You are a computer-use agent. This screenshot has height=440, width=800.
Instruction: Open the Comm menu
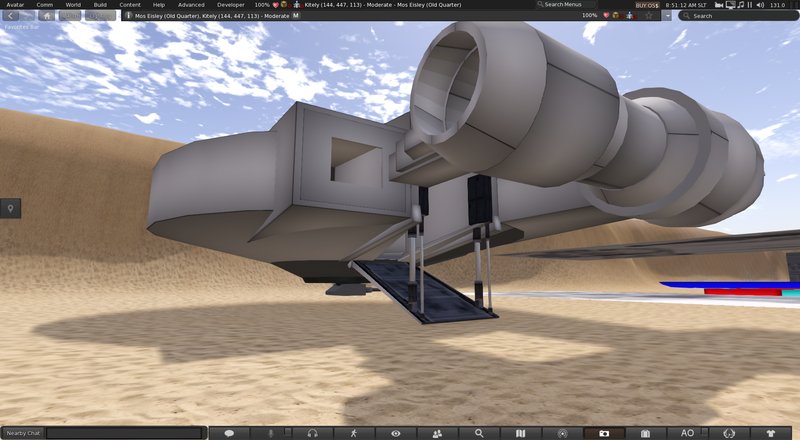click(44, 5)
